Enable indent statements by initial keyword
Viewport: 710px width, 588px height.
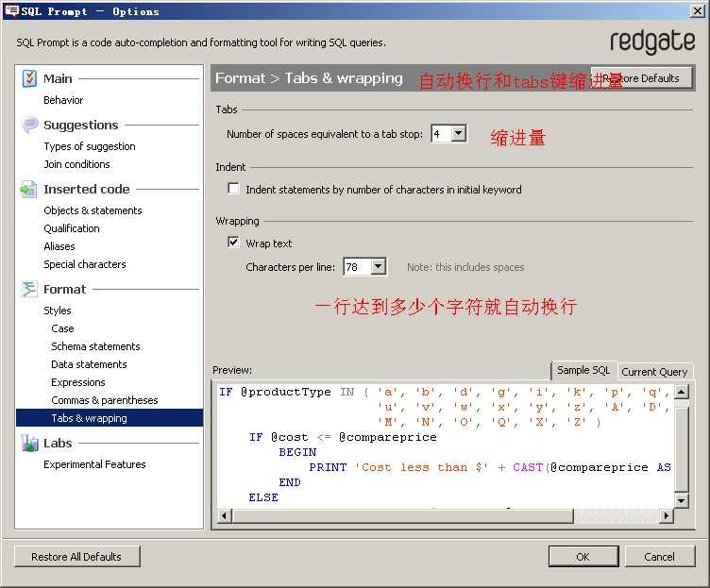click(233, 189)
